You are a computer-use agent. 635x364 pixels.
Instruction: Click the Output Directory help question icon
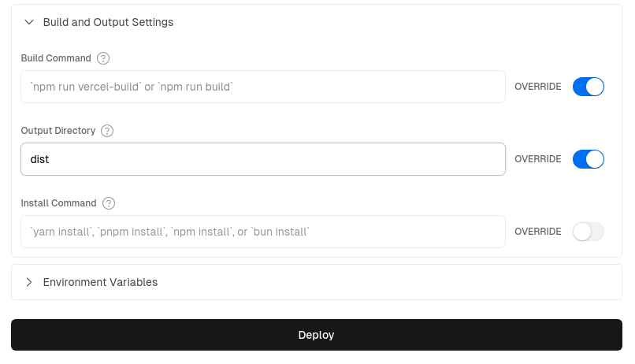108,131
